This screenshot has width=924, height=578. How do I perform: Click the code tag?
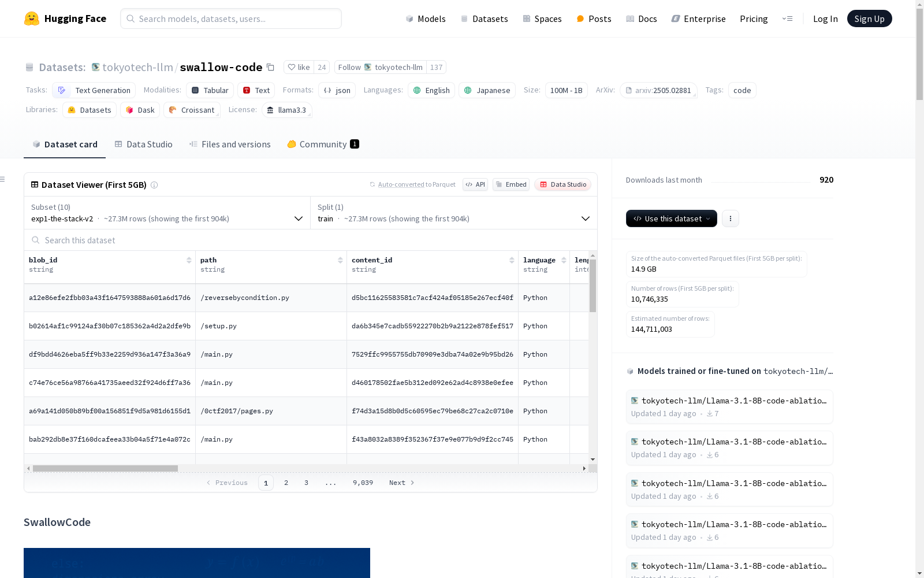(742, 90)
